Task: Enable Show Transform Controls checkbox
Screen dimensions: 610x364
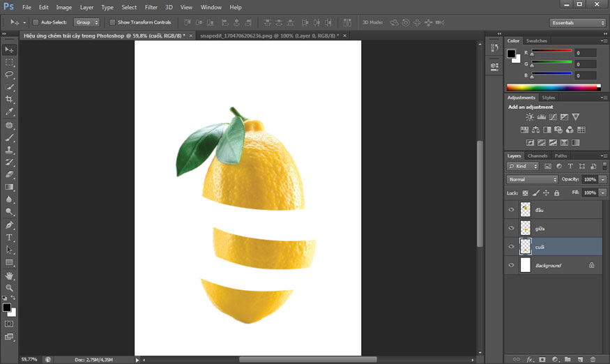Action: tap(112, 22)
